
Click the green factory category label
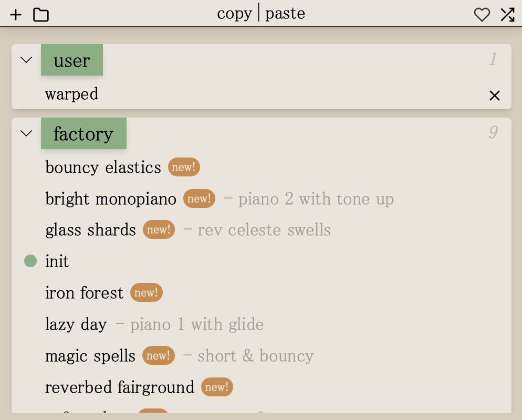[83, 134]
